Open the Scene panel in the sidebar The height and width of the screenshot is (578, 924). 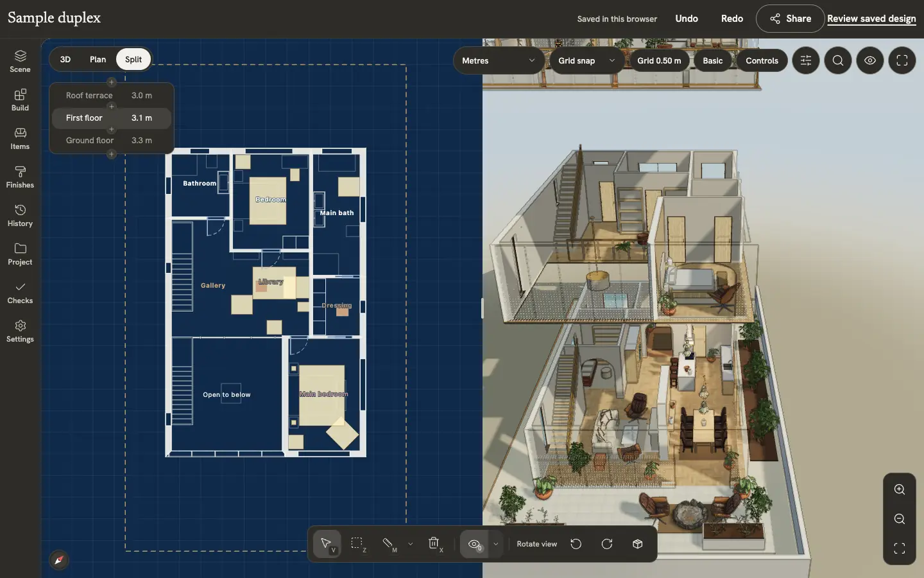click(20, 62)
